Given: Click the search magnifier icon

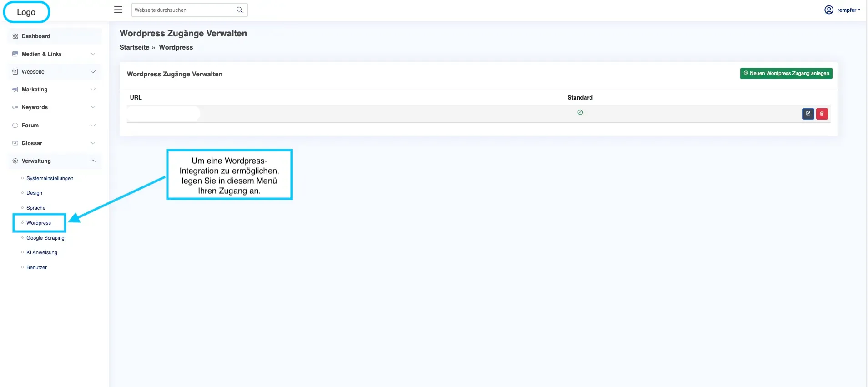Looking at the screenshot, I should click(x=240, y=10).
